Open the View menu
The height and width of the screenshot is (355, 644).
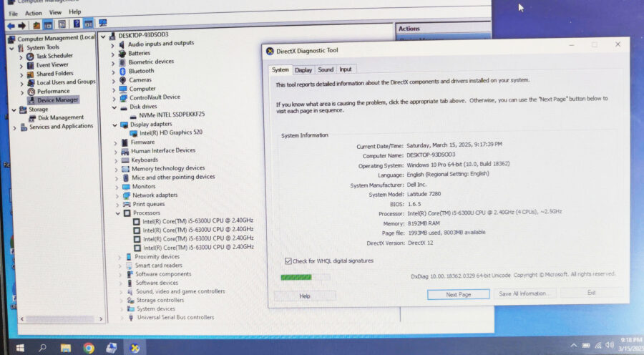[x=55, y=12]
